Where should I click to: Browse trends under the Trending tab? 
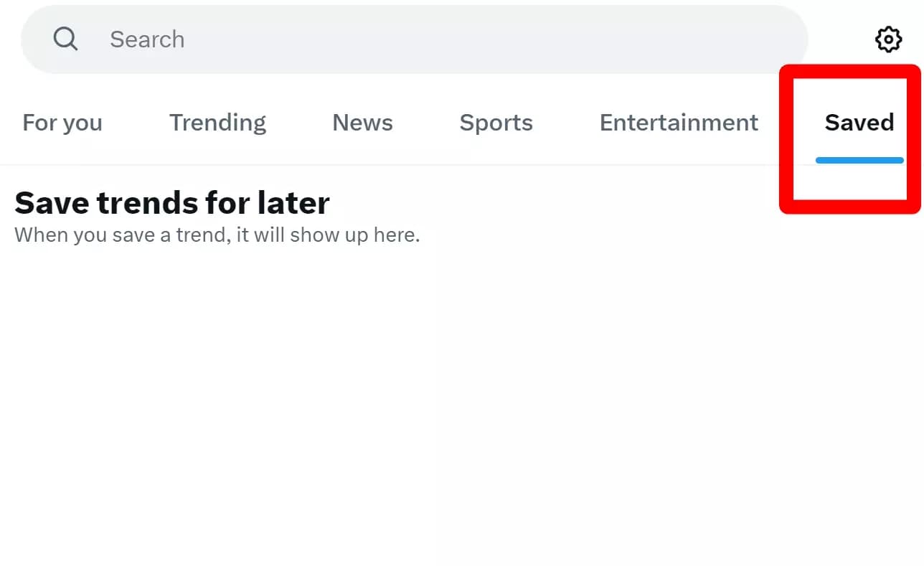tap(217, 123)
